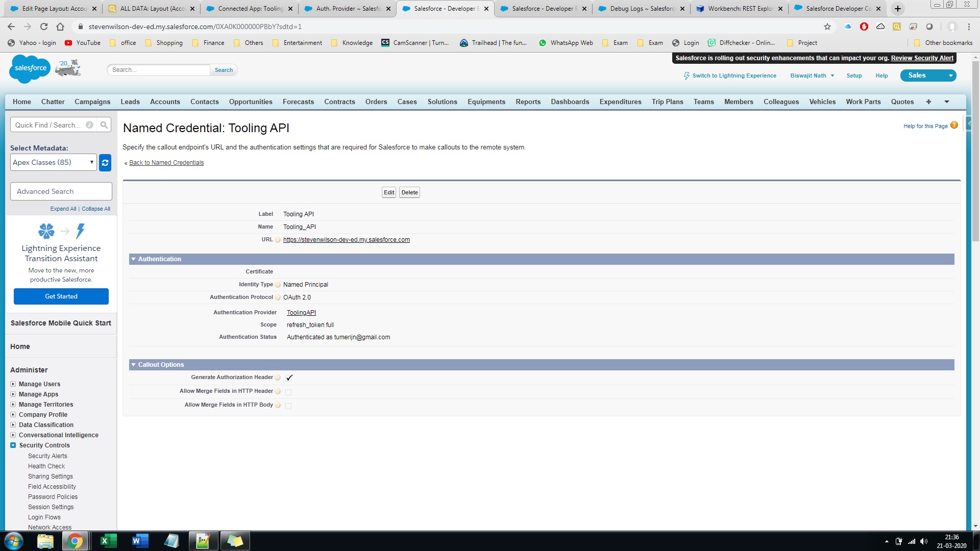Check Allow Merge Fields in HTTP Header

288,392
